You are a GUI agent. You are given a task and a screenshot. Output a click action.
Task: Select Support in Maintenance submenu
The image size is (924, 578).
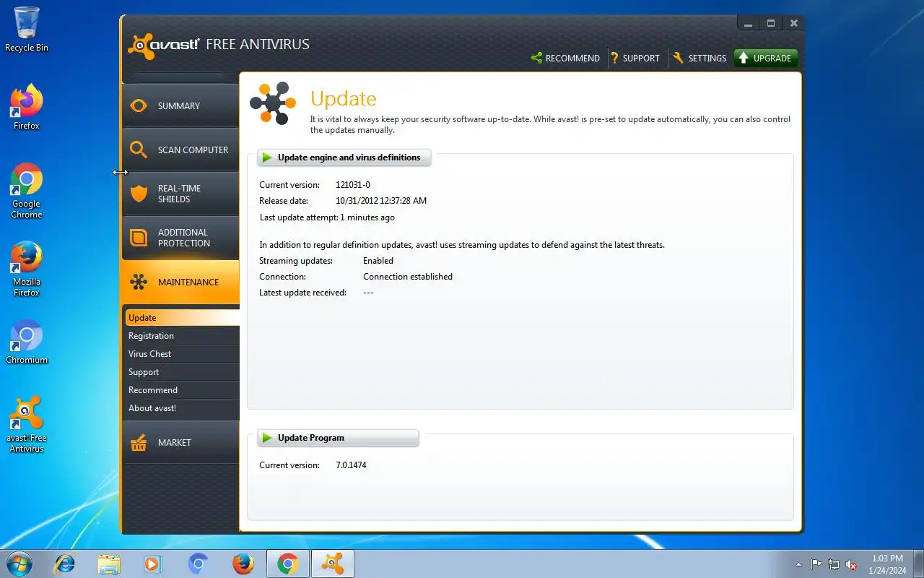(182, 372)
